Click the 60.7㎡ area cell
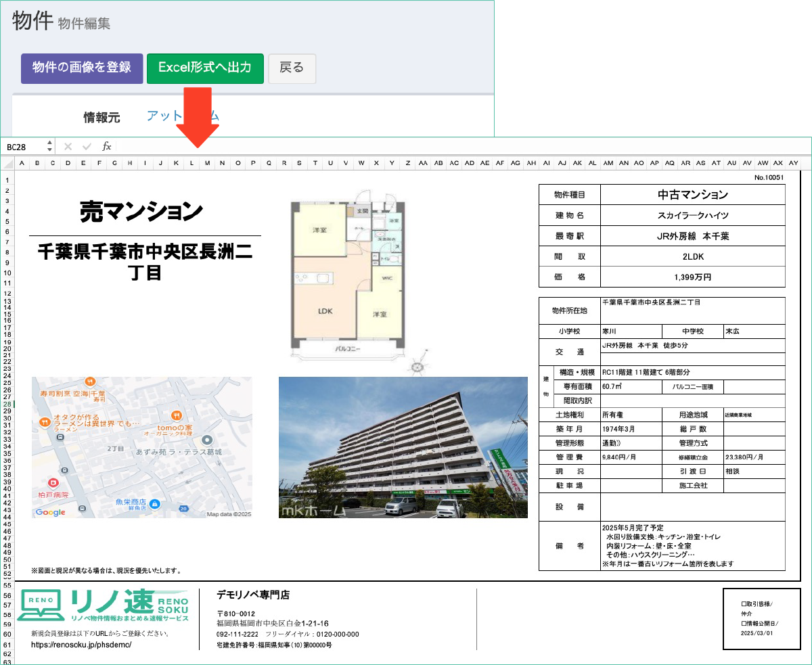Screen dimensions: 812x665 [631, 386]
